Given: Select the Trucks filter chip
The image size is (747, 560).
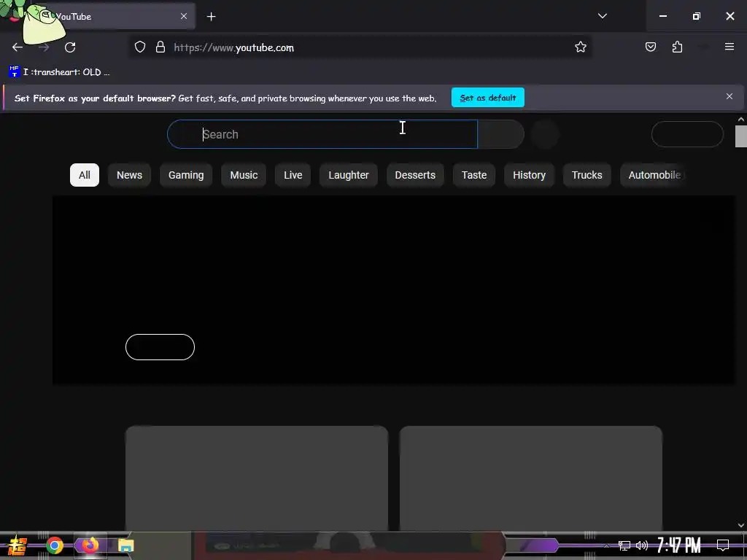Looking at the screenshot, I should click(587, 175).
